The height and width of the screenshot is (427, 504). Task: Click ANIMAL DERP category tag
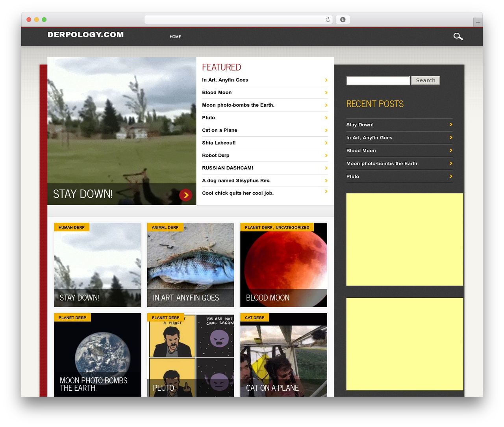165,227
